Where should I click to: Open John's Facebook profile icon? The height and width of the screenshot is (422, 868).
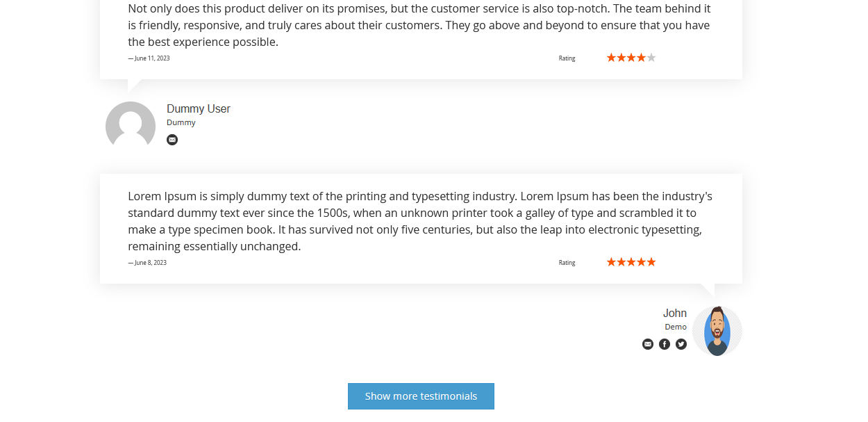[665, 344]
